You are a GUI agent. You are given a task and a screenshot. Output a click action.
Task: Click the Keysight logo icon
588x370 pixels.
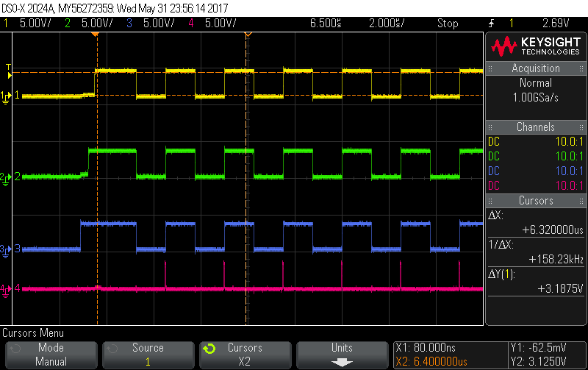[504, 46]
